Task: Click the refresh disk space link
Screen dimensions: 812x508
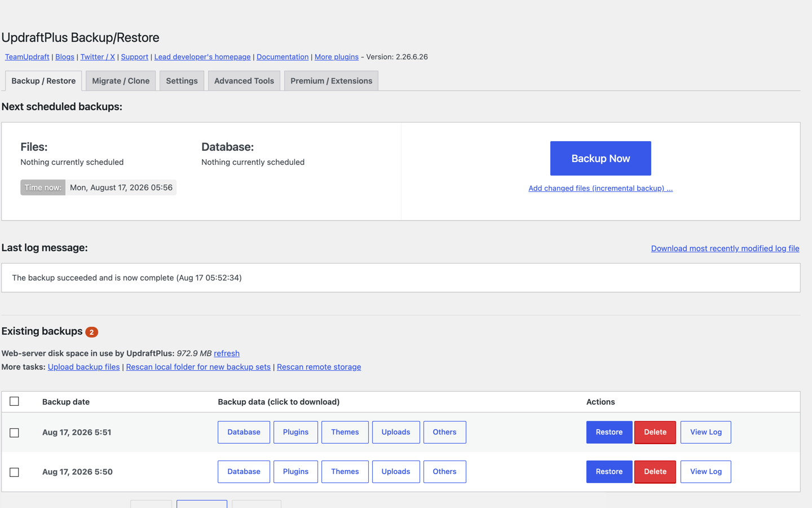Action: [227, 353]
